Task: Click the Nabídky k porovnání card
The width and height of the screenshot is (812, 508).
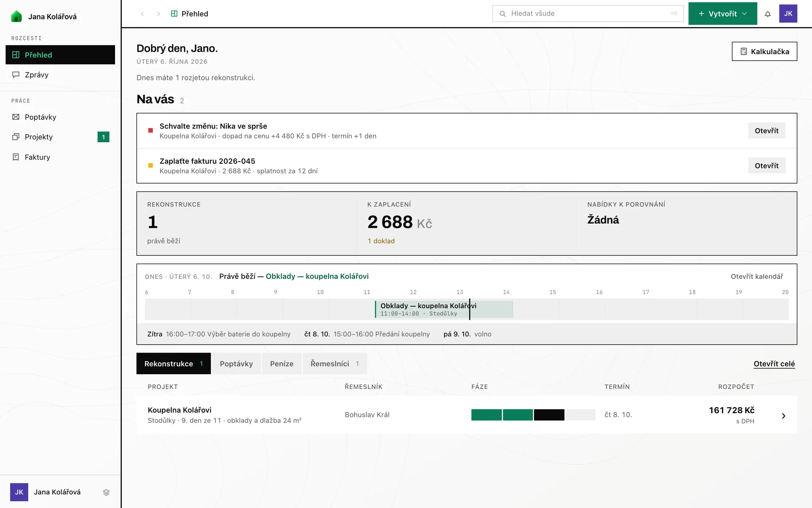Action: click(687, 223)
